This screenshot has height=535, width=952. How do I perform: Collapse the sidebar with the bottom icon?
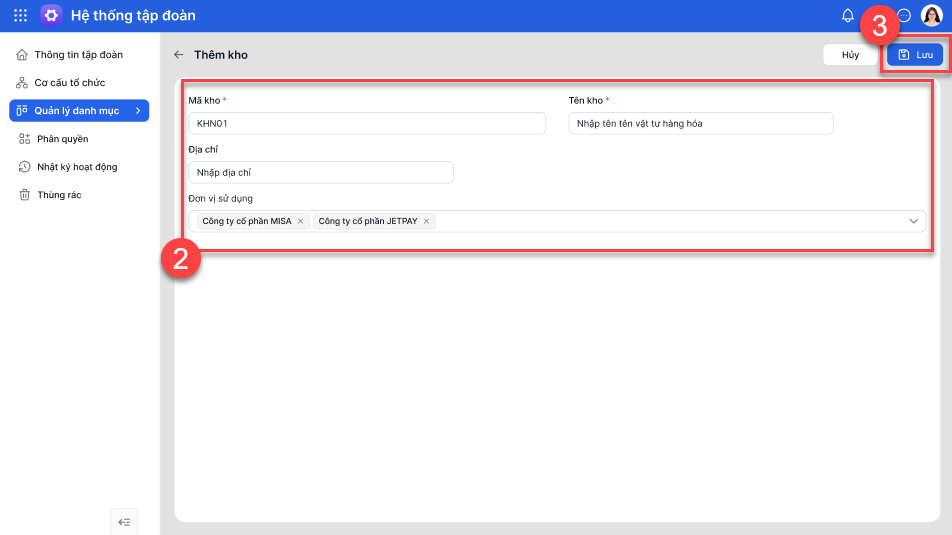click(124, 521)
